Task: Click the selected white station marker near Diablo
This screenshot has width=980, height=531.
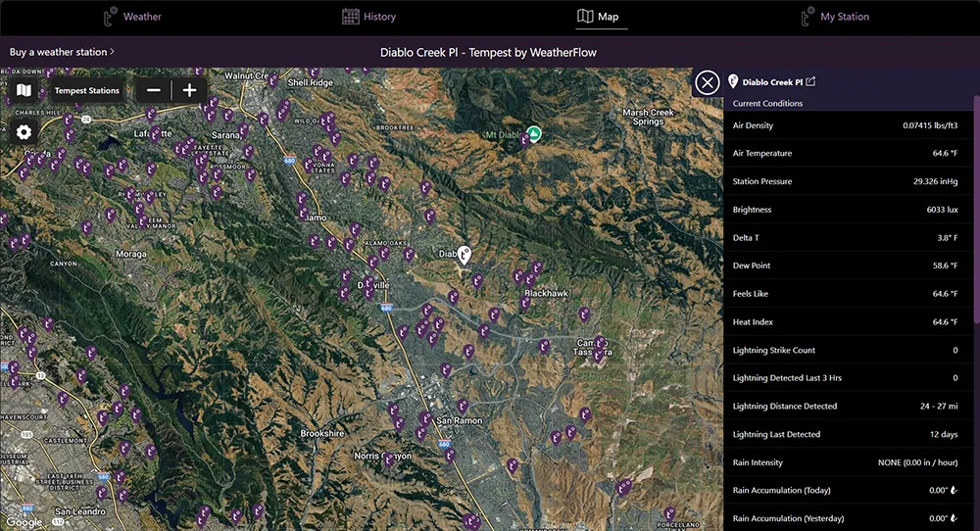Action: [465, 254]
